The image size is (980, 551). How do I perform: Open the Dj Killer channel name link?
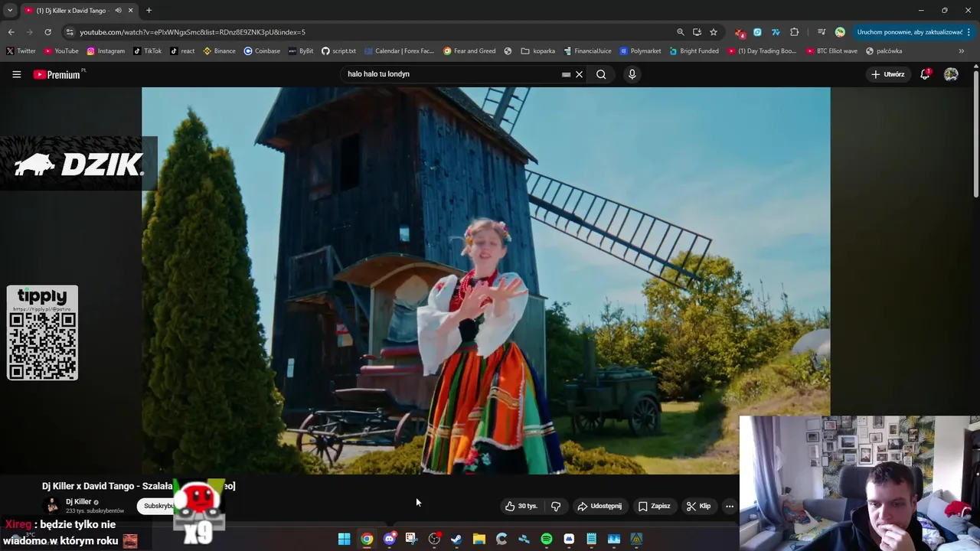tap(78, 501)
